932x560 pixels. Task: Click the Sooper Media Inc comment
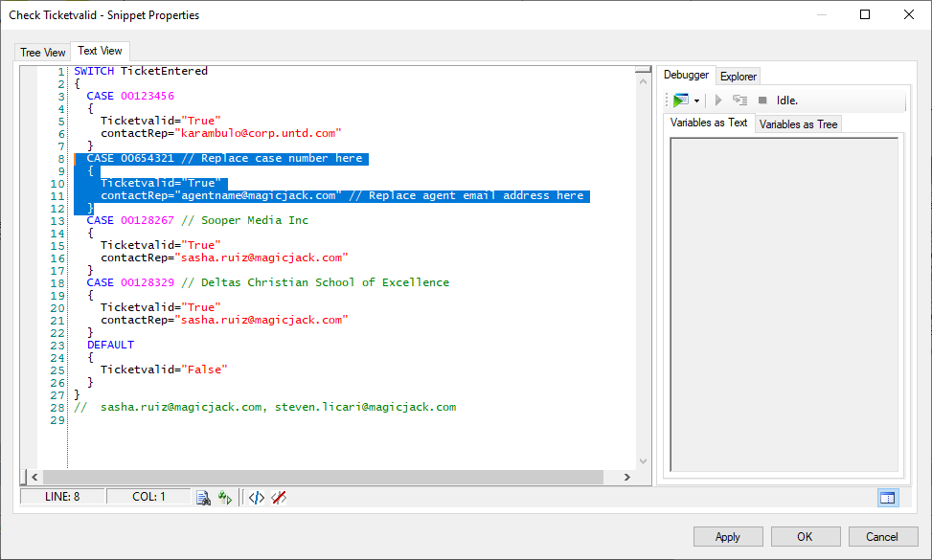(245, 220)
